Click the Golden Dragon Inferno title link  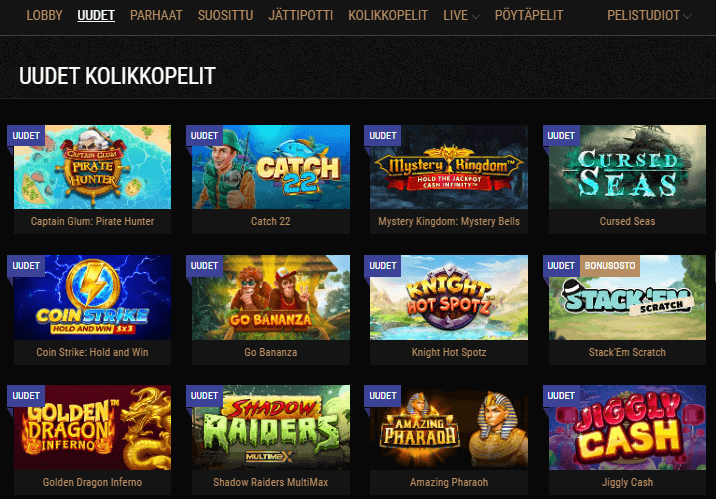click(x=92, y=482)
